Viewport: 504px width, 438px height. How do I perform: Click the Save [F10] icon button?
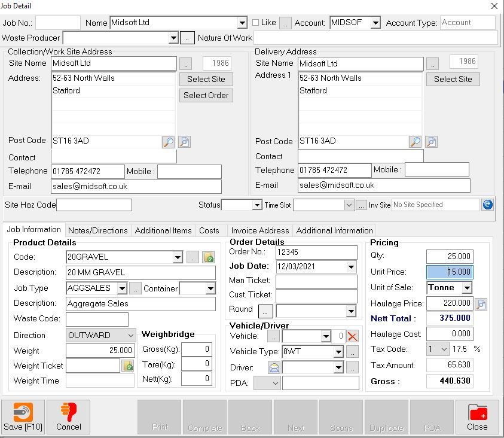coord(23,417)
